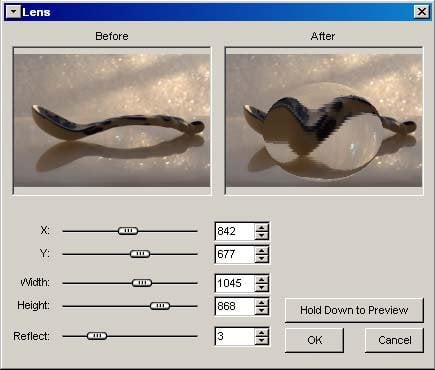The height and width of the screenshot is (370, 435).
Task: Cancel the Lens dialog
Action: coord(394,340)
